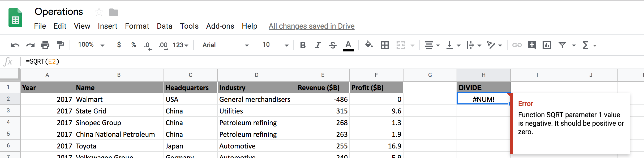Click the State Grid cell
The height and width of the screenshot is (158, 644).
pos(119,111)
